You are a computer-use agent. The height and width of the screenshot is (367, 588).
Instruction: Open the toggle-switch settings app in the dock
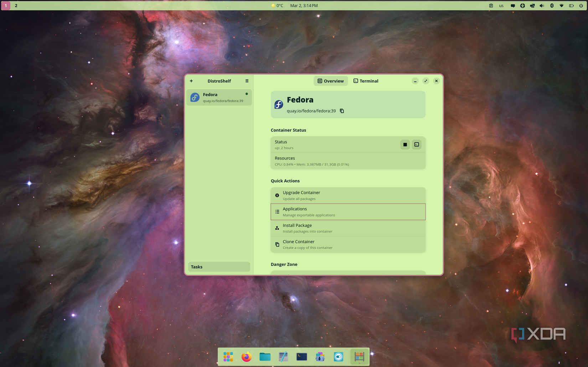point(339,357)
